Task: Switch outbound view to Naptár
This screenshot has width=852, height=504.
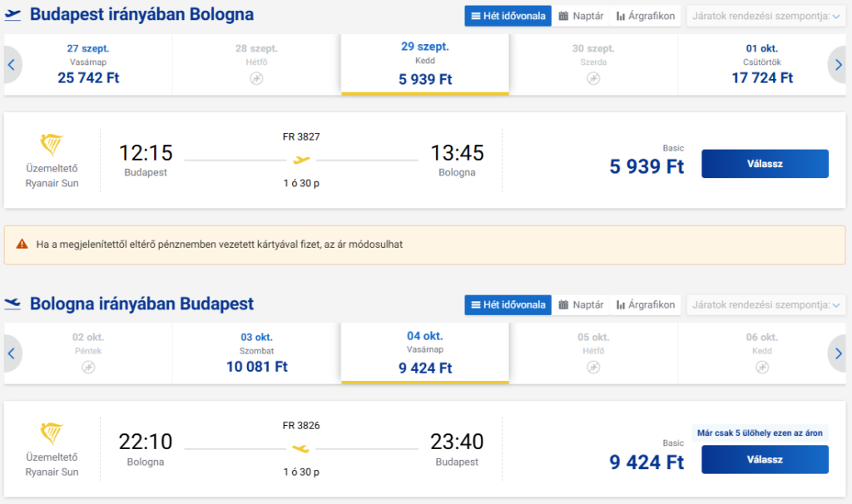Action: coord(581,17)
